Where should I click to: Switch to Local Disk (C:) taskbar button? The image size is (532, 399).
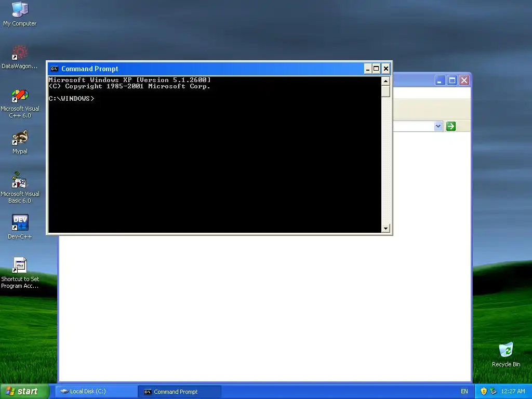coord(96,391)
